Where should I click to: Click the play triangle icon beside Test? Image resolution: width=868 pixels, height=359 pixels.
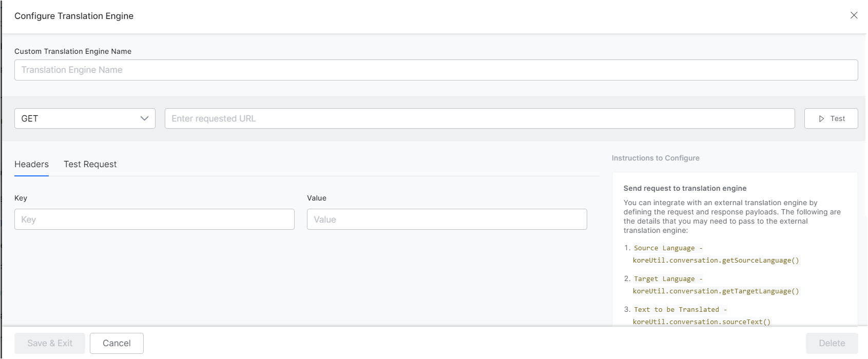[x=821, y=118]
